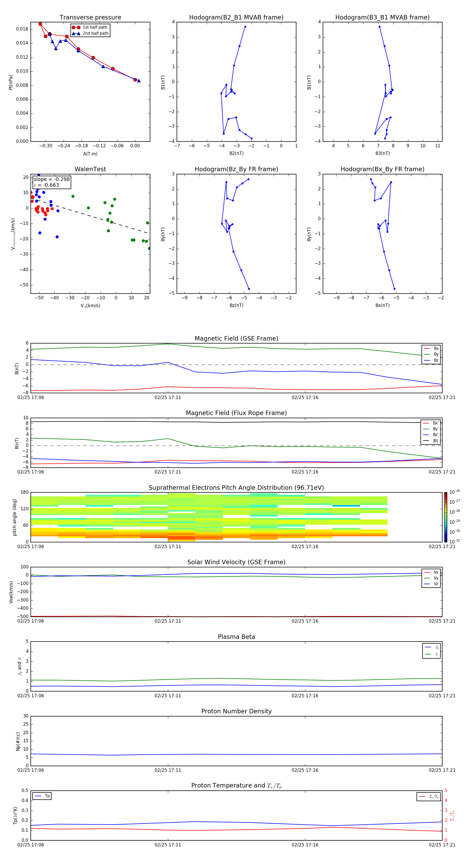Click 'Hodogram(B2_B1 MVAB frame)' title
Screen dimensions: 473x868
pyautogui.click(x=236, y=18)
